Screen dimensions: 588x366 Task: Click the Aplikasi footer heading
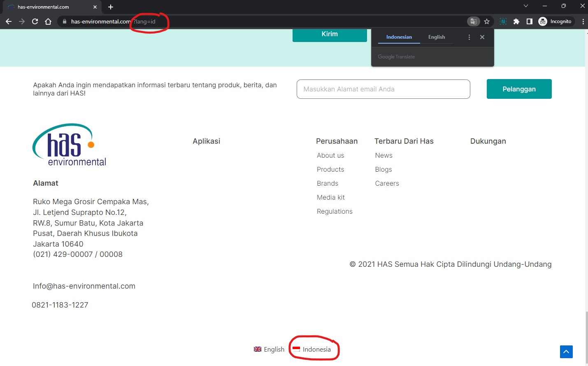pyautogui.click(x=207, y=141)
